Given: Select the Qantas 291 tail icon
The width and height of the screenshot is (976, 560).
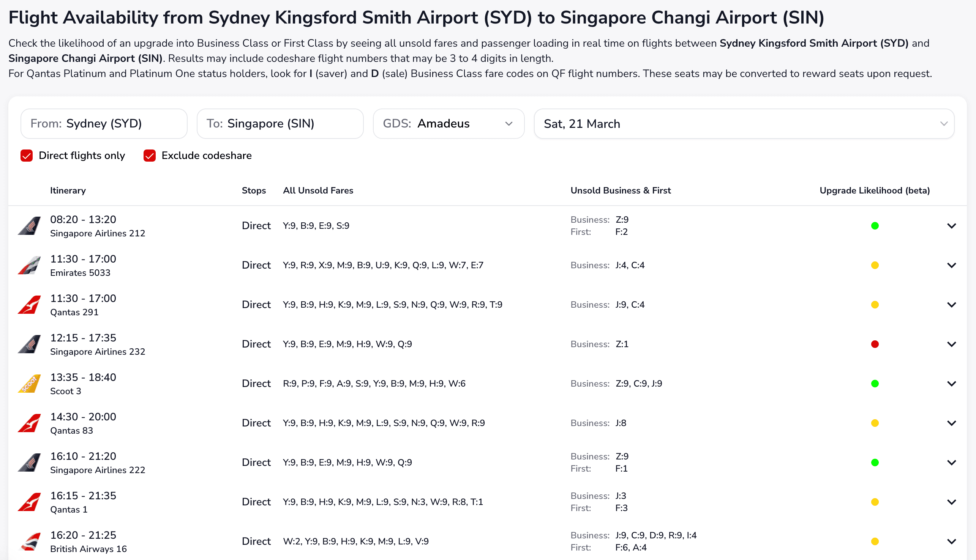Looking at the screenshot, I should point(28,304).
